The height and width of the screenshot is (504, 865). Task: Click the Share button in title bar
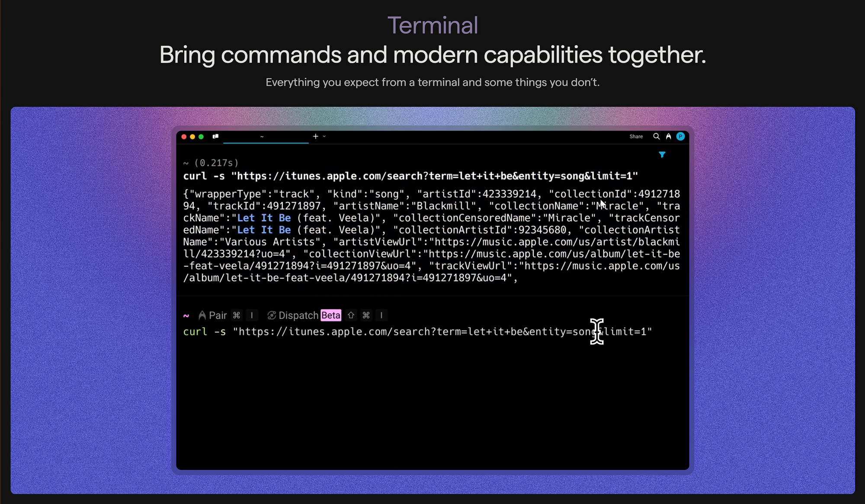pos(636,137)
